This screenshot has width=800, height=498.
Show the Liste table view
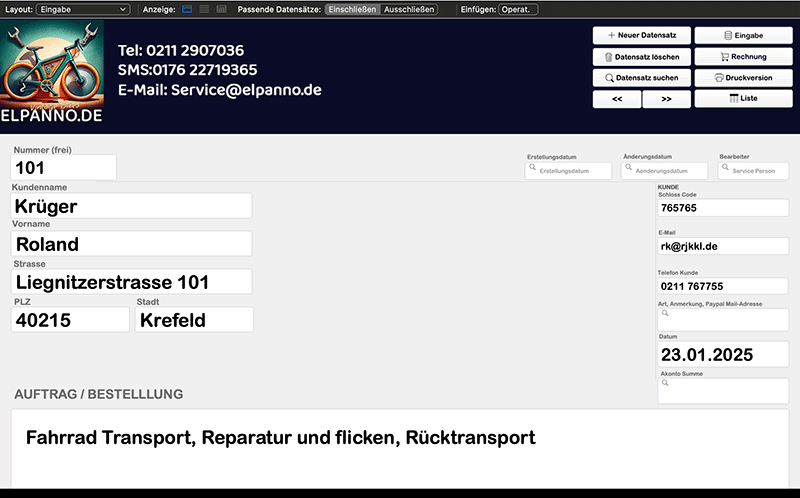tap(742, 99)
